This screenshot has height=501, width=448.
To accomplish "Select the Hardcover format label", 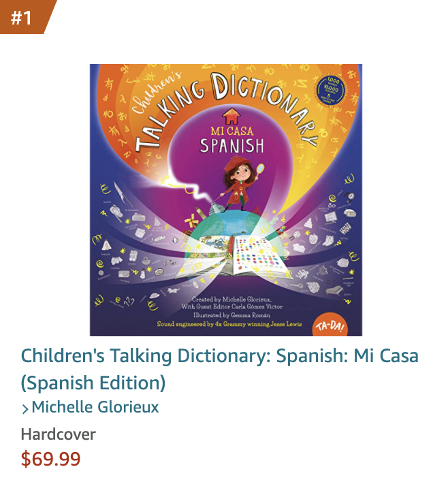I will (x=58, y=434).
